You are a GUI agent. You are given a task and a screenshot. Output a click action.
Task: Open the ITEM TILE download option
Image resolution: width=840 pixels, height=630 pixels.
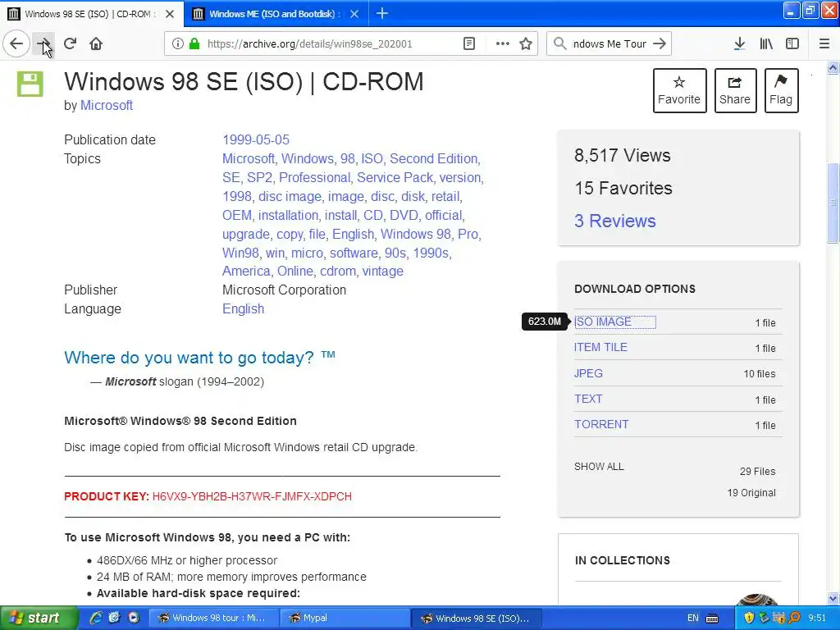point(600,347)
